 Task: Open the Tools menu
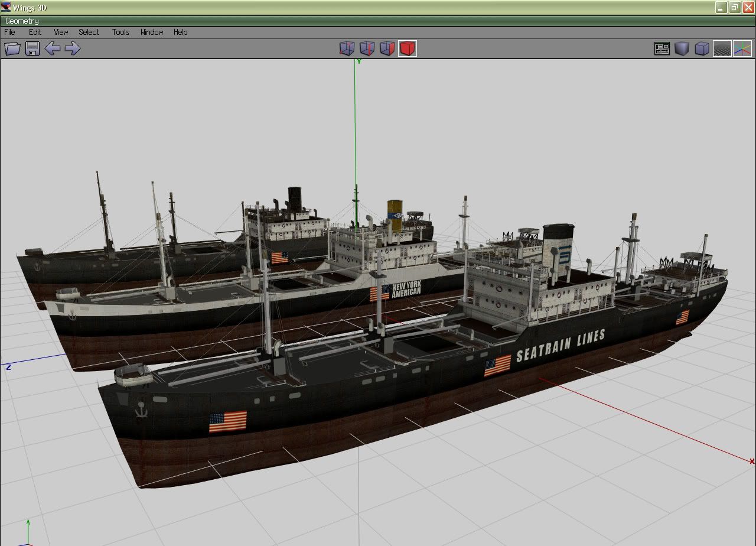[x=120, y=32]
